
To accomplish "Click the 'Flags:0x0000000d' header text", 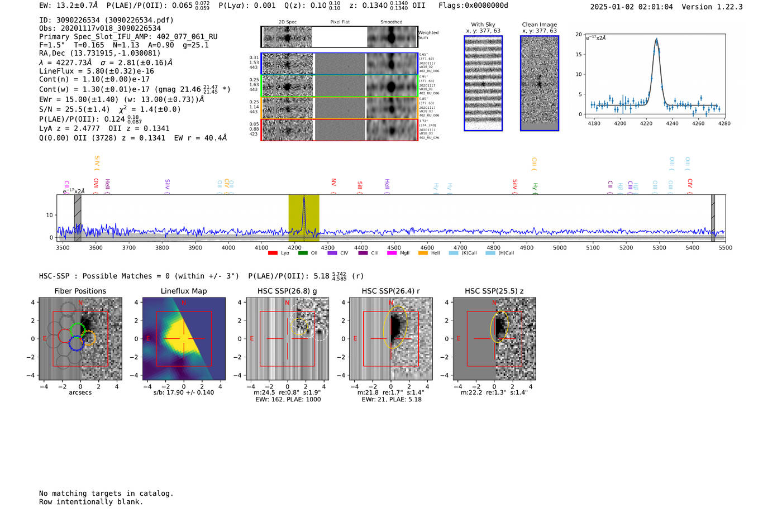I will 474,6.
